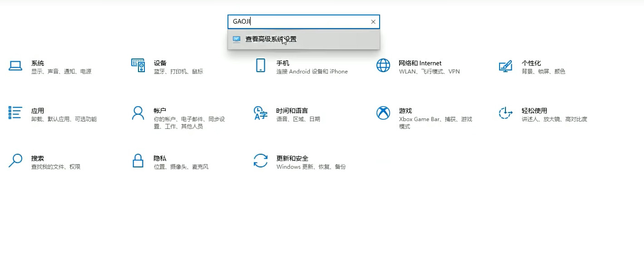Open the 更新和安全 settings icon
The image size is (644, 269).
(260, 161)
